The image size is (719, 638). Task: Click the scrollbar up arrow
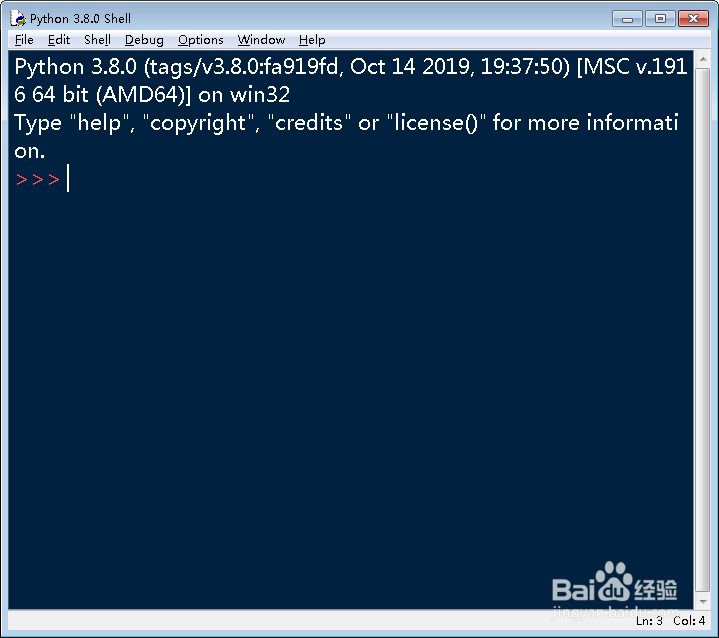click(x=702, y=58)
